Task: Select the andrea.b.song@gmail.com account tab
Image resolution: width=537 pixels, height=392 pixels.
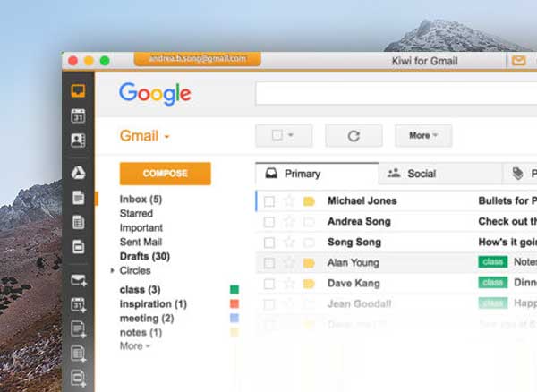Action: (197, 59)
